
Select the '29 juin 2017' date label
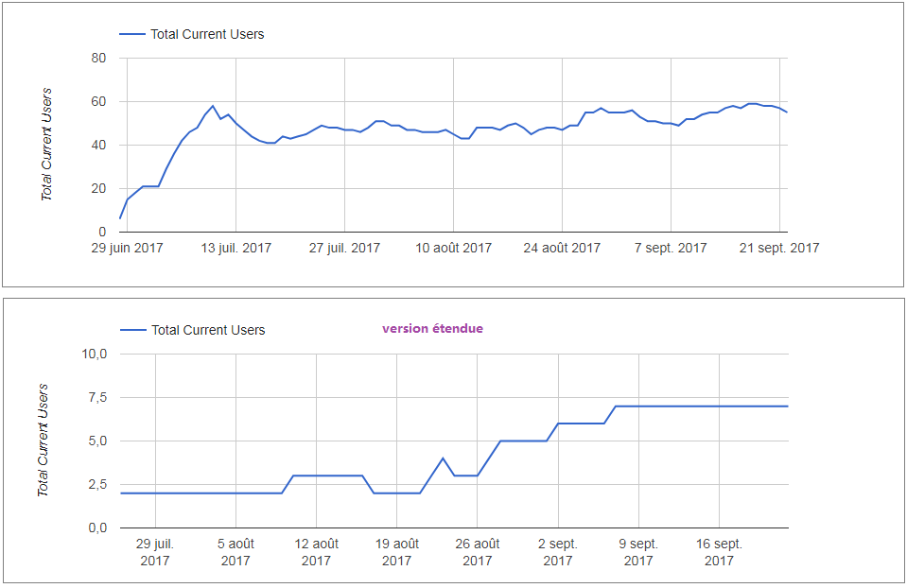[x=127, y=249]
